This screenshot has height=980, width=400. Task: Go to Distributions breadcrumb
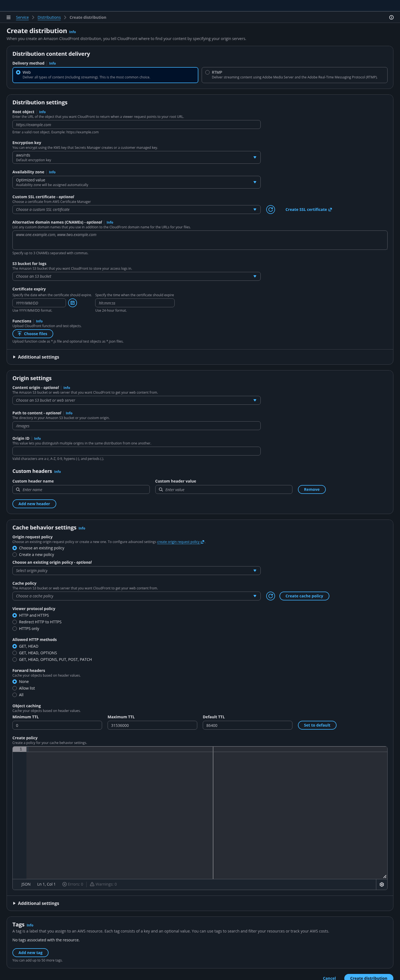tap(49, 17)
